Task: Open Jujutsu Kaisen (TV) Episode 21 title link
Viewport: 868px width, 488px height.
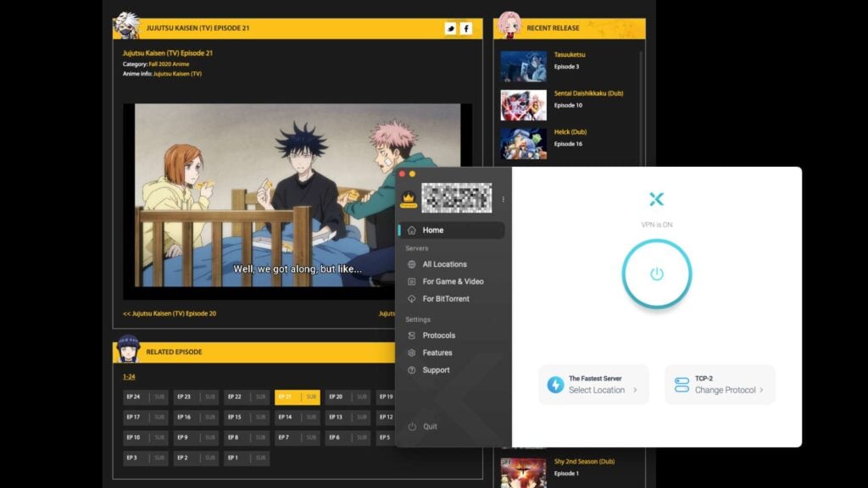Action: click(x=168, y=53)
